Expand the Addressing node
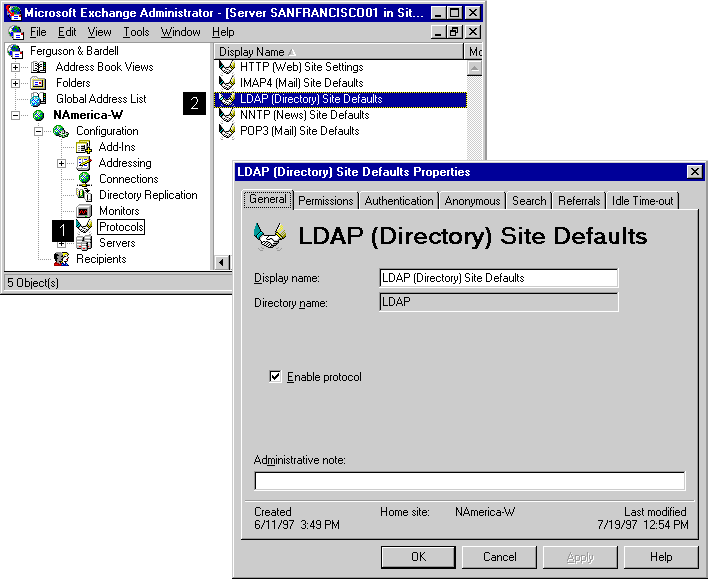 point(61,163)
